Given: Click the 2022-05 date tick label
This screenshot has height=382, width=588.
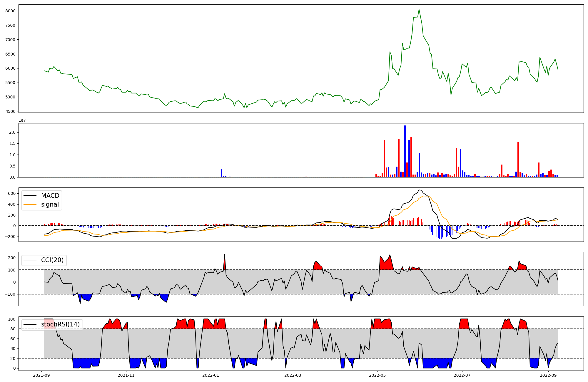Looking at the screenshot, I should [x=377, y=375].
